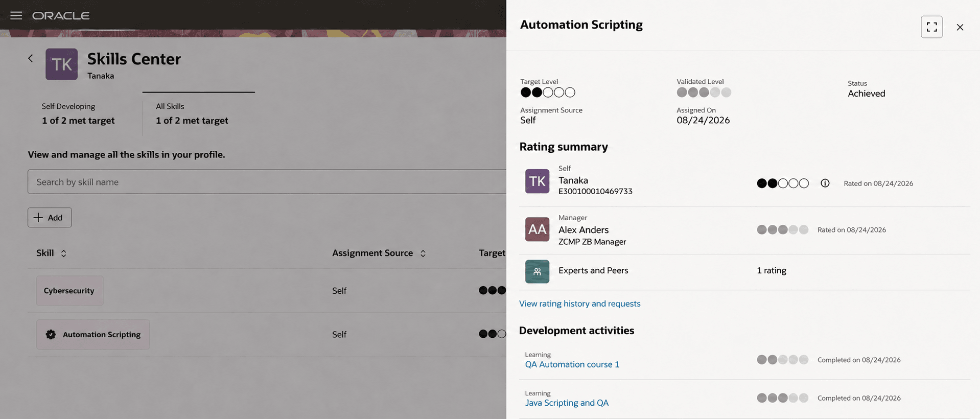The width and height of the screenshot is (980, 419).
Task: Open the Automation Scripting skill row button
Action: coord(93,335)
